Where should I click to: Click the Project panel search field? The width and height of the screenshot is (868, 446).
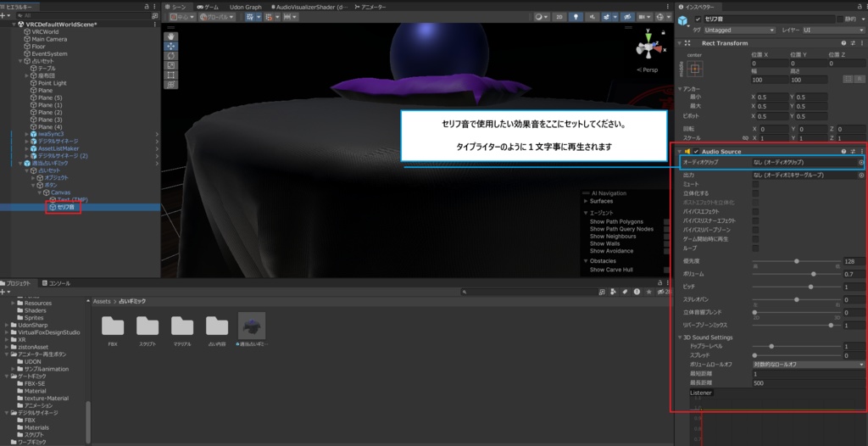coord(529,292)
